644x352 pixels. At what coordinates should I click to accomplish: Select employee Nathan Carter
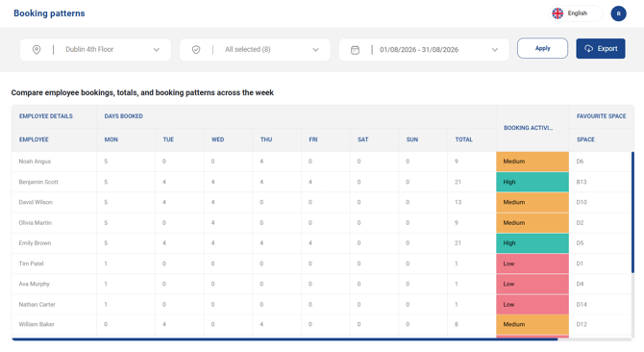(37, 304)
